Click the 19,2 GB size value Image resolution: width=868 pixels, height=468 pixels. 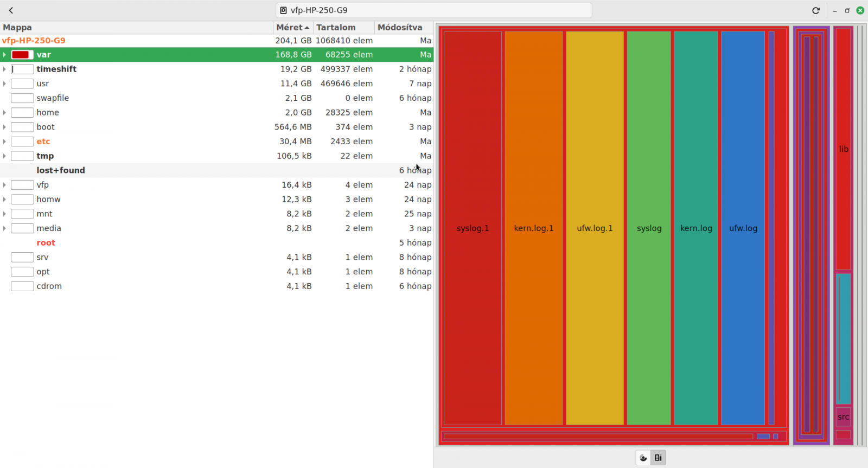coord(296,69)
